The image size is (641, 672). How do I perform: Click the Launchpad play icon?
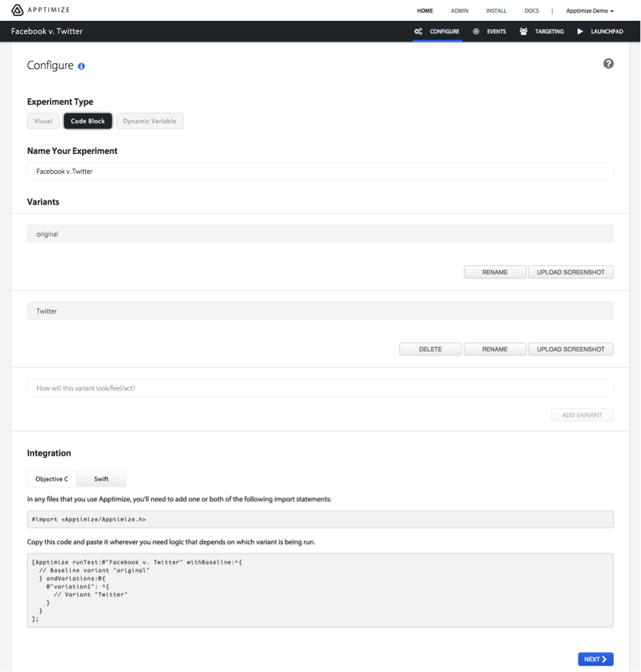(x=580, y=31)
